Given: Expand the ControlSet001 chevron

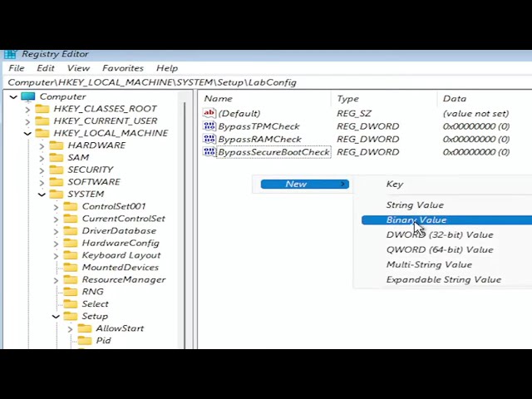Looking at the screenshot, I should pos(56,207).
